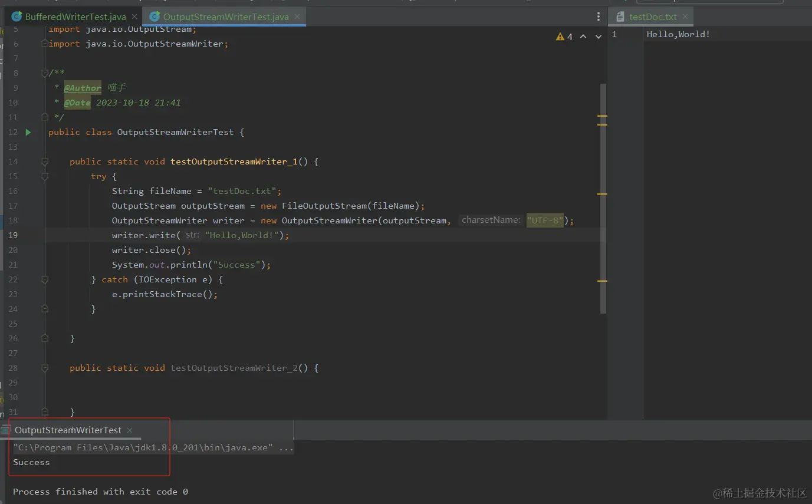Jump to warning stripe mark near line 18
The width and height of the screenshot is (812, 504).
pyautogui.click(x=602, y=193)
